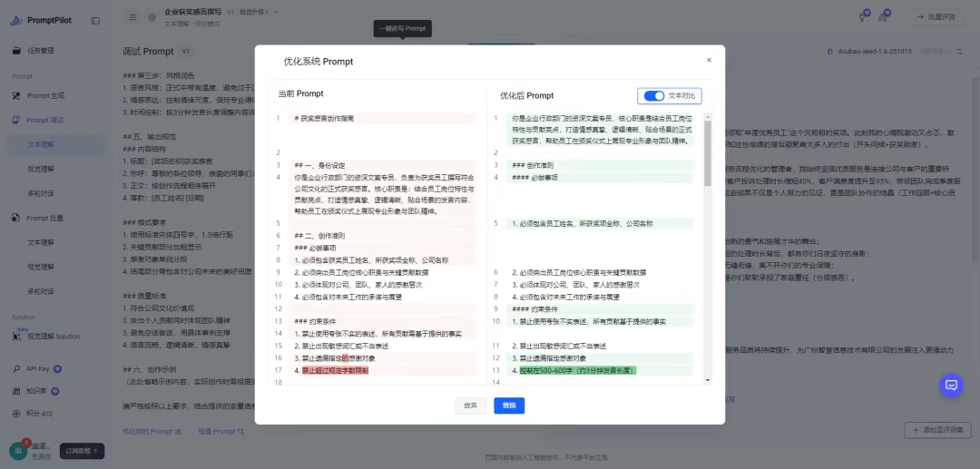The width and height of the screenshot is (980, 469).
Task: Click the diff panel vertical scrollbar thumb
Action: click(708, 153)
